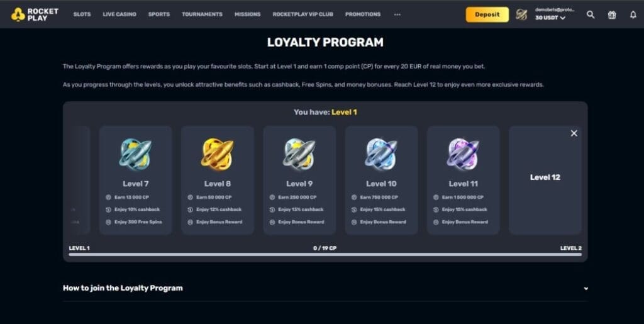This screenshot has width=644, height=324.
Task: Open the notifications bell
Action: tap(633, 14)
